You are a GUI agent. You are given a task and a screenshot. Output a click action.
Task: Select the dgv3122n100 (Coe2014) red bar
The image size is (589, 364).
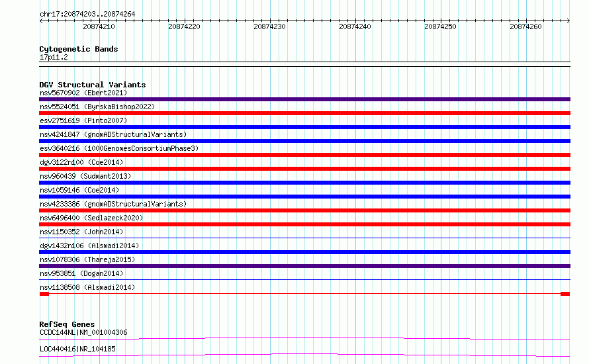(x=304, y=169)
